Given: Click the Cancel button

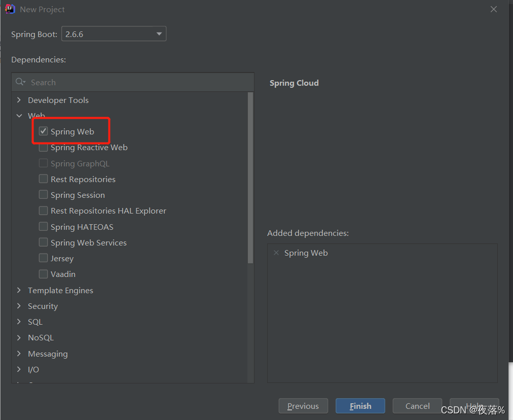Looking at the screenshot, I should click(417, 406).
